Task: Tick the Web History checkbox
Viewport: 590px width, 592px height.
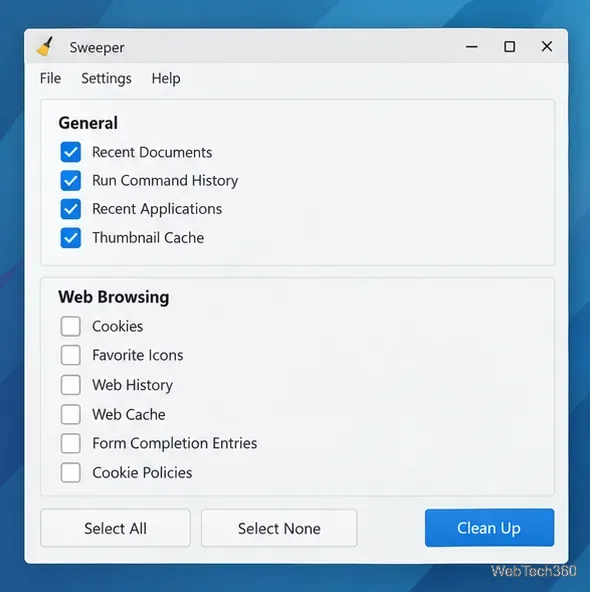Action: coord(71,385)
